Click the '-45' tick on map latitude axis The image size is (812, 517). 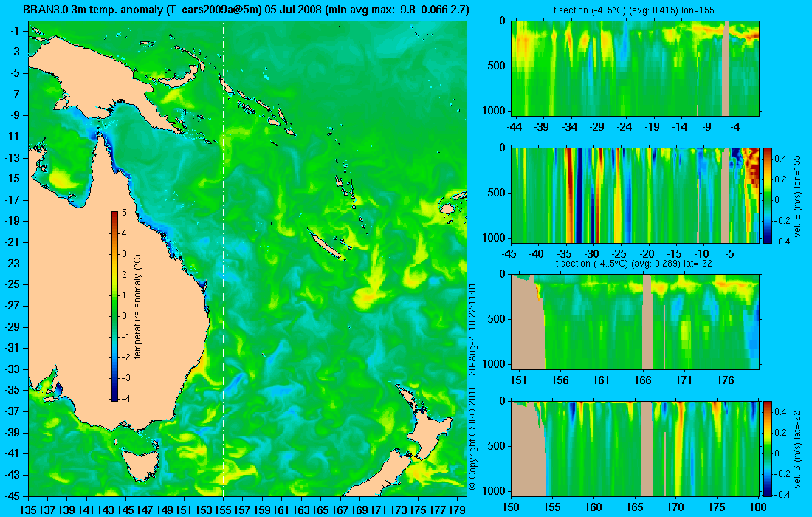(12, 496)
